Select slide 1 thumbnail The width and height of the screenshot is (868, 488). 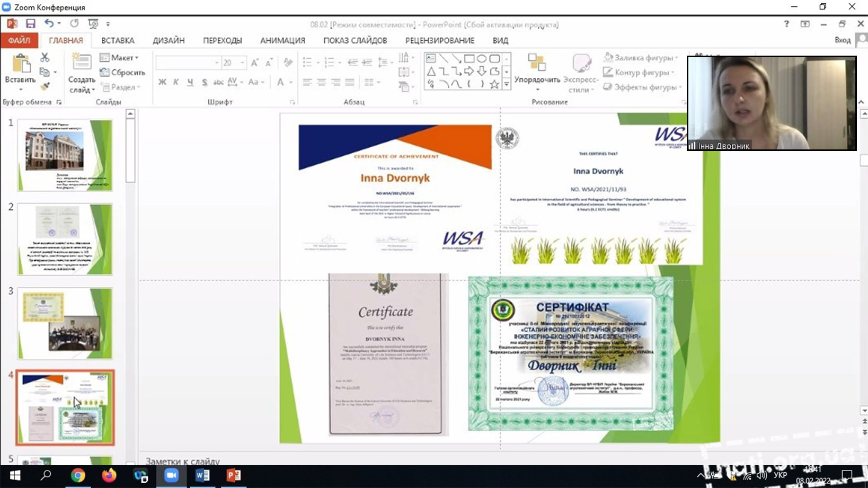pos(65,155)
